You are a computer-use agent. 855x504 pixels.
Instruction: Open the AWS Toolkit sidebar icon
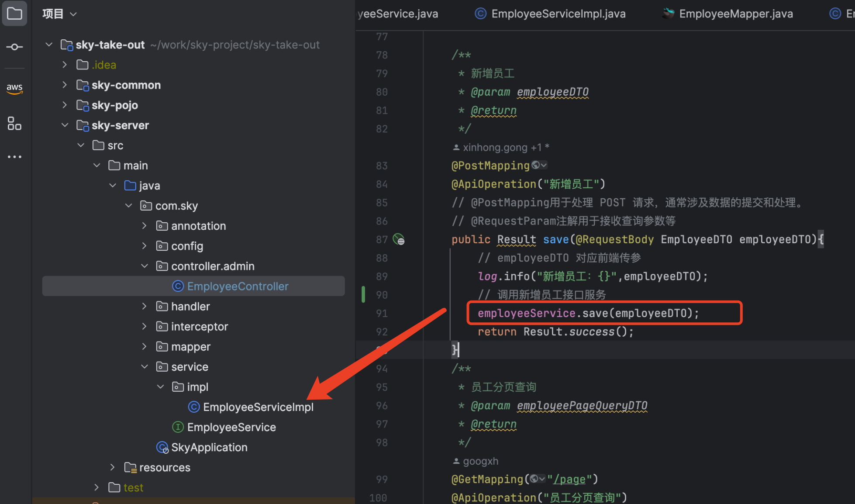14,88
